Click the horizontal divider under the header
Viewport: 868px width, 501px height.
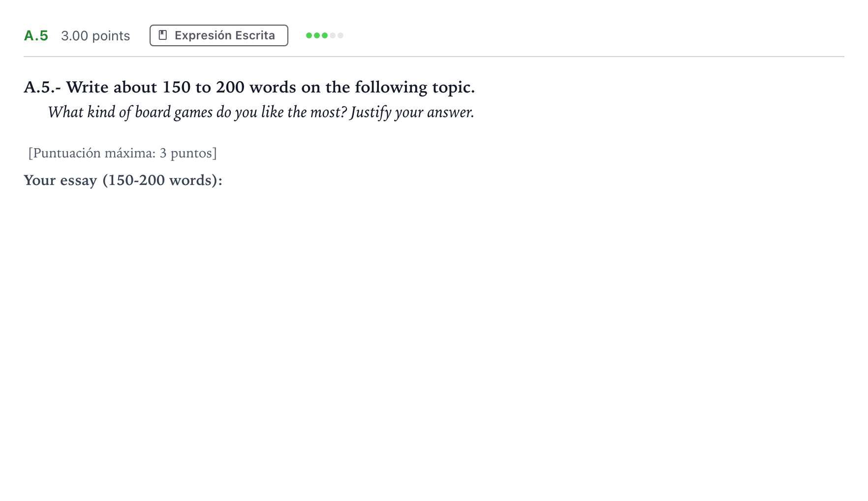[434, 57]
